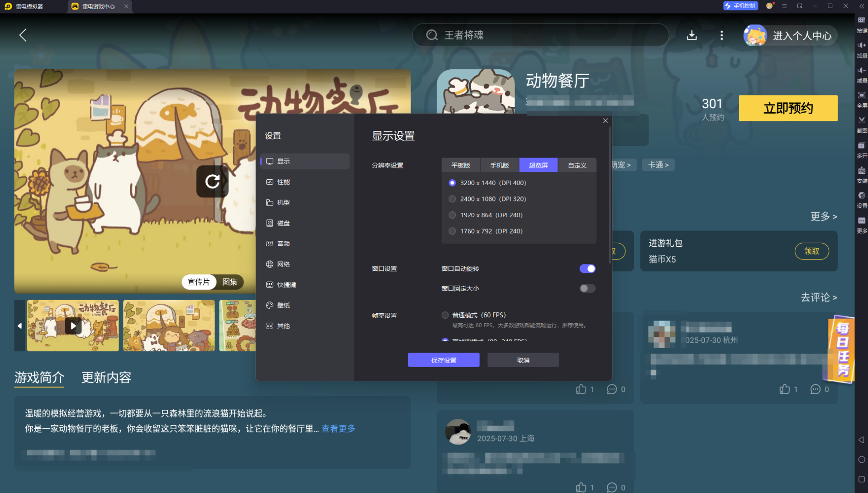The width and height of the screenshot is (868, 493).
Task: Open the title bar hamburger menu
Action: click(x=784, y=6)
